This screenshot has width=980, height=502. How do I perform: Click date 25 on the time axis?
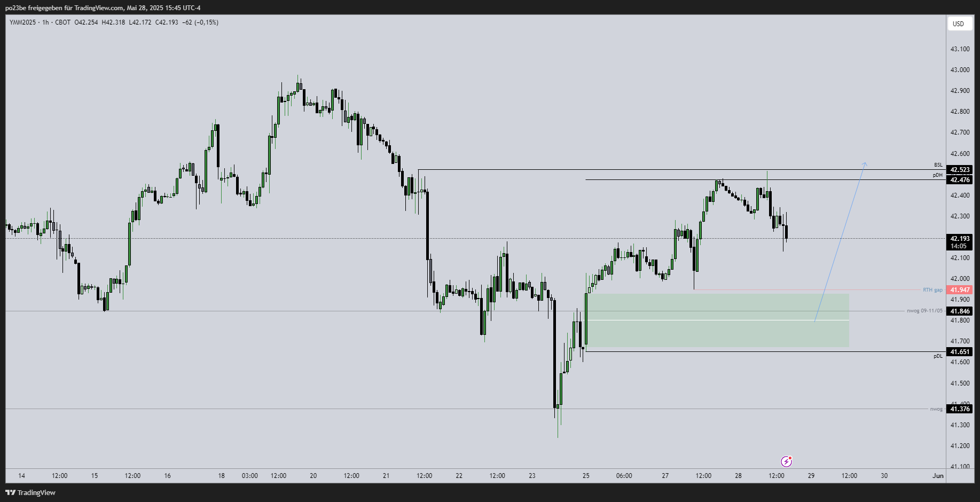coord(586,476)
